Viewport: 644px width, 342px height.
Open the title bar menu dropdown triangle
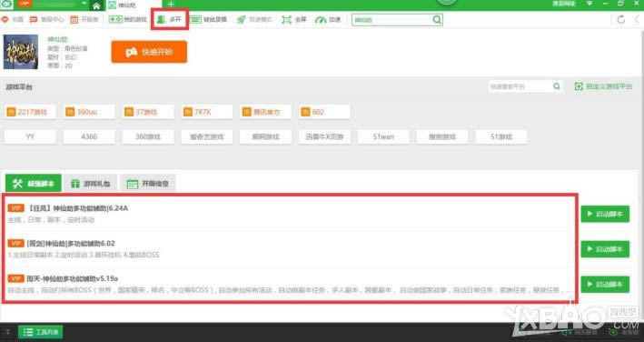point(590,4)
